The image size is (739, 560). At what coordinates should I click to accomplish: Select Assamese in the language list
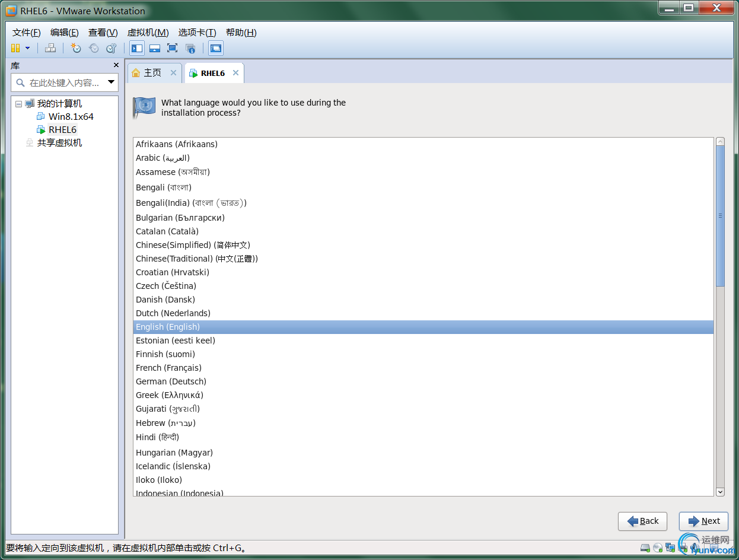pyautogui.click(x=423, y=172)
